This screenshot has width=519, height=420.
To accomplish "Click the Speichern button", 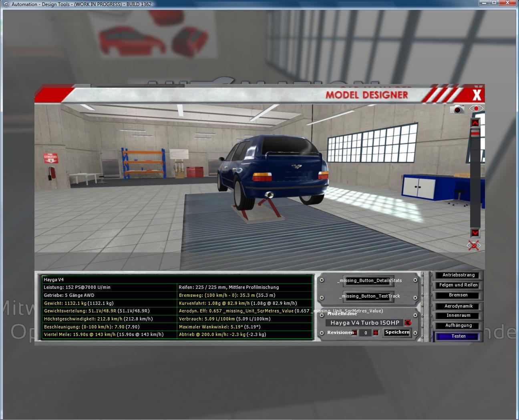I will [x=397, y=332].
